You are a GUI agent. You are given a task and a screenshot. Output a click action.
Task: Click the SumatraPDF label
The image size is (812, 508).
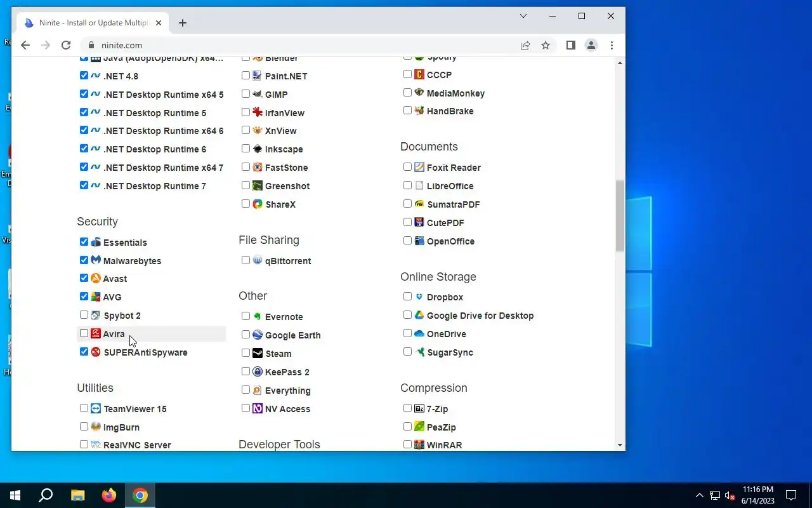pyautogui.click(x=453, y=204)
